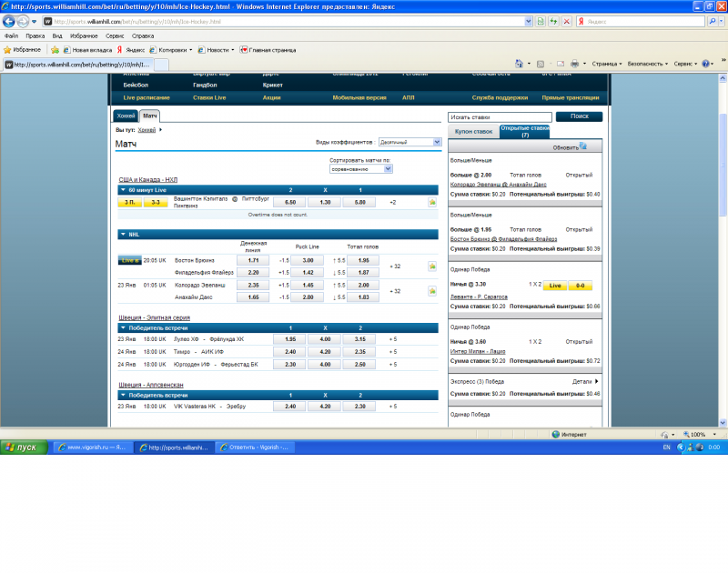728x573 pixels.
Task: Click the RSS feeds icon in command bar
Action: 541,64
